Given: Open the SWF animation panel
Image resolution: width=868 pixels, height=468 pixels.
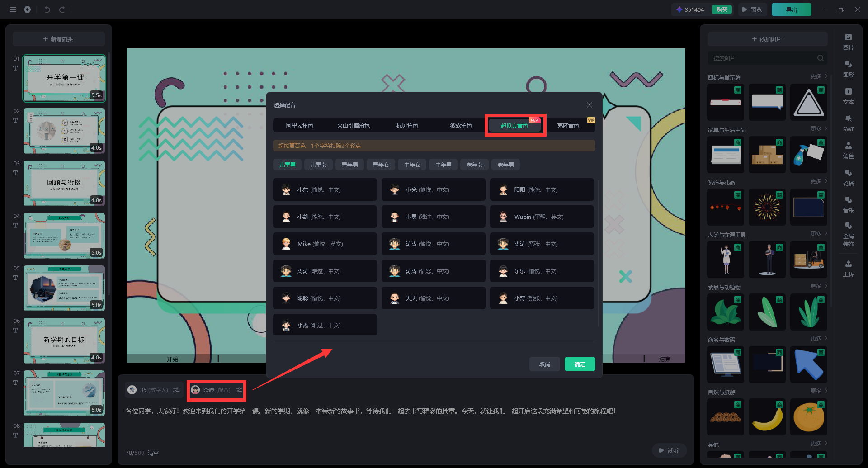Looking at the screenshot, I should click(848, 123).
